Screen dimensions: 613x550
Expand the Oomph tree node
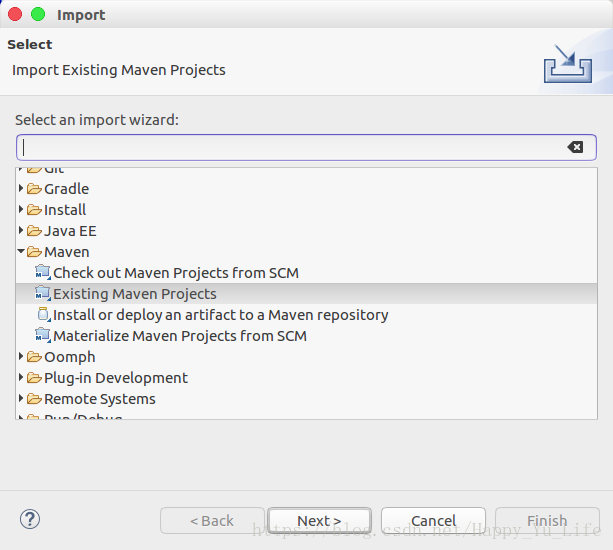pos(21,357)
